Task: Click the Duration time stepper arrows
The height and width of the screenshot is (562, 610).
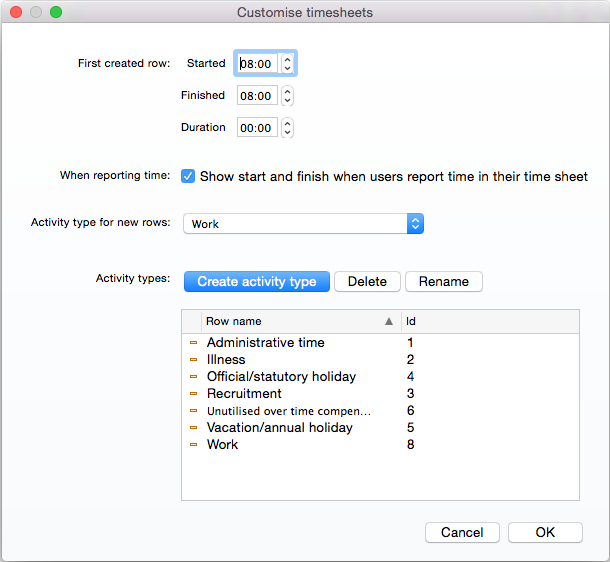Action: tap(287, 128)
